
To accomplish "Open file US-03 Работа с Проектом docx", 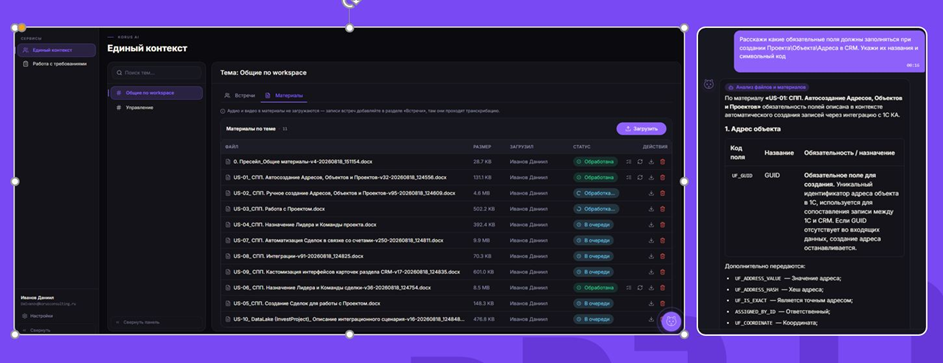I will click(279, 209).
